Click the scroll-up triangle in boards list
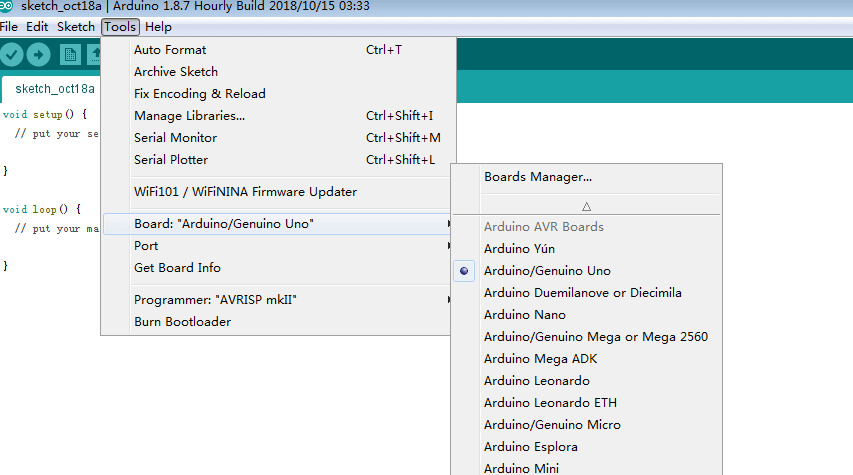The image size is (853, 475). click(x=586, y=207)
